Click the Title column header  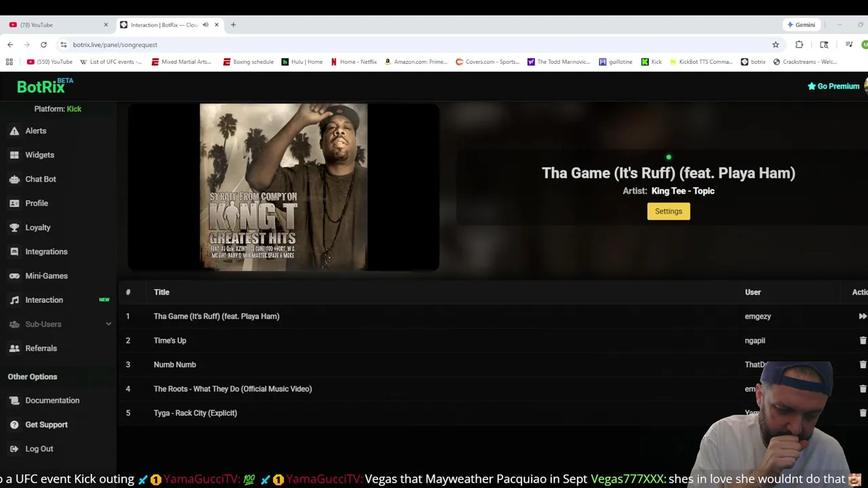point(161,292)
